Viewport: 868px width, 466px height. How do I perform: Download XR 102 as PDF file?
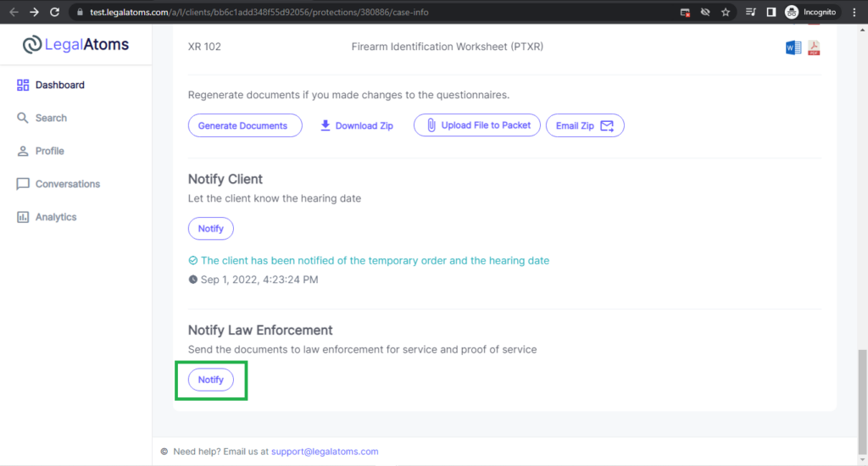pos(814,47)
